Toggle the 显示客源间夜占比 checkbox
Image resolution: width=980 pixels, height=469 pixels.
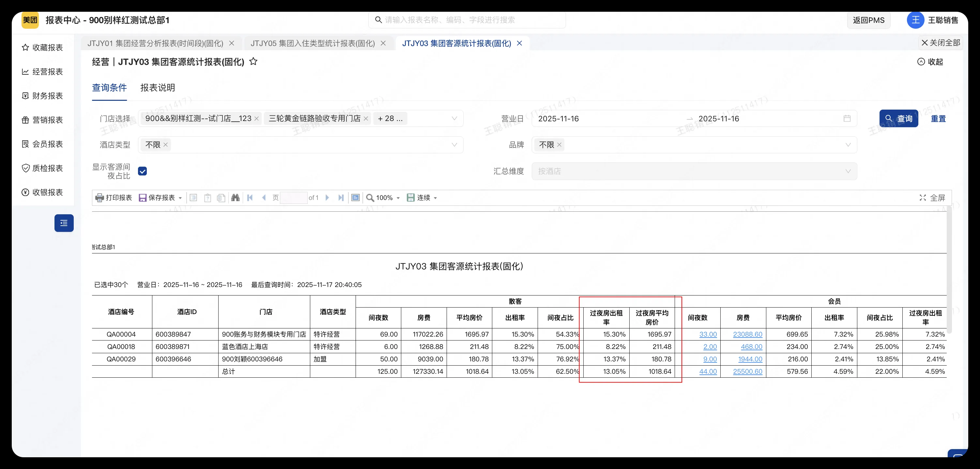point(142,171)
